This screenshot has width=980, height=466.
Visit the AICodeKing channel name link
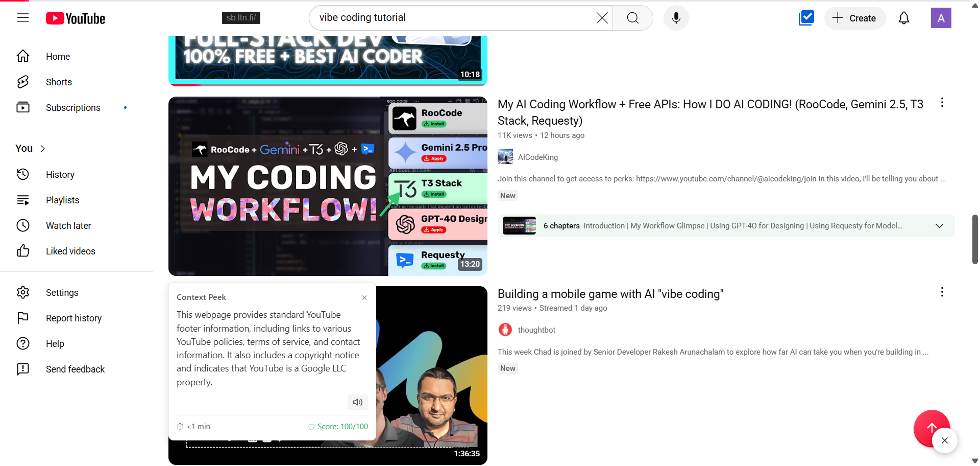click(538, 157)
